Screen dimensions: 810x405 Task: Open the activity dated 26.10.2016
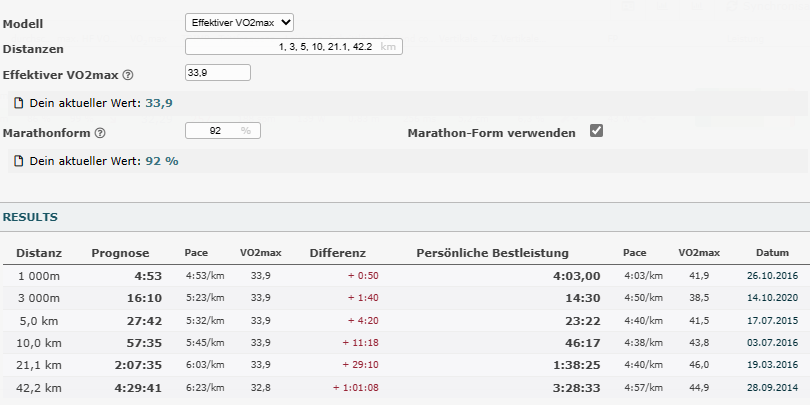[x=772, y=276]
